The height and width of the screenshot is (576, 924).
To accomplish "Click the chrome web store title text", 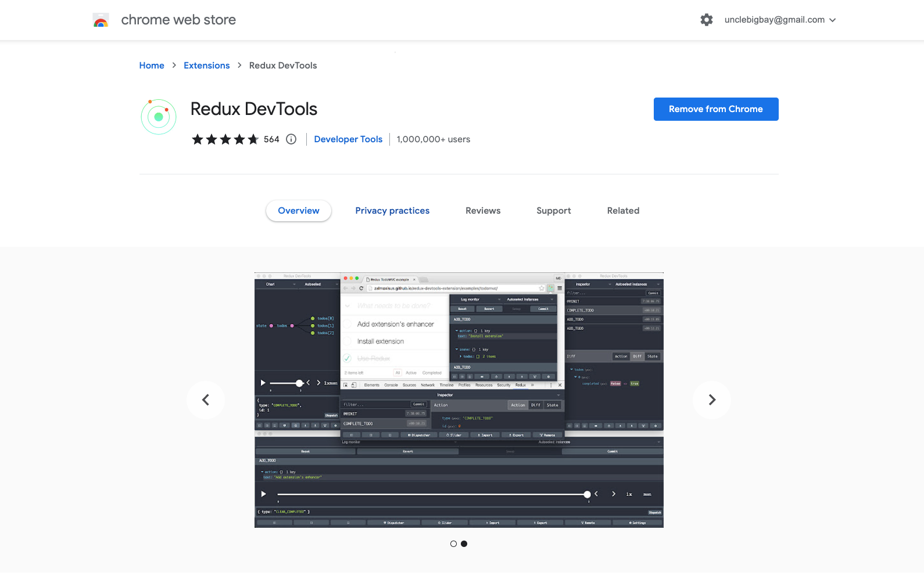I will [x=178, y=20].
